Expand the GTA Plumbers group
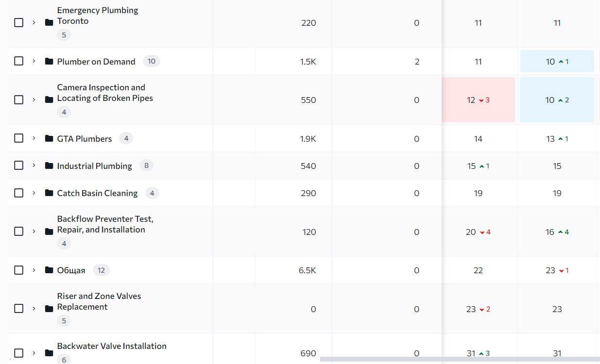Screen dimensions: 600x364 click(x=34, y=138)
